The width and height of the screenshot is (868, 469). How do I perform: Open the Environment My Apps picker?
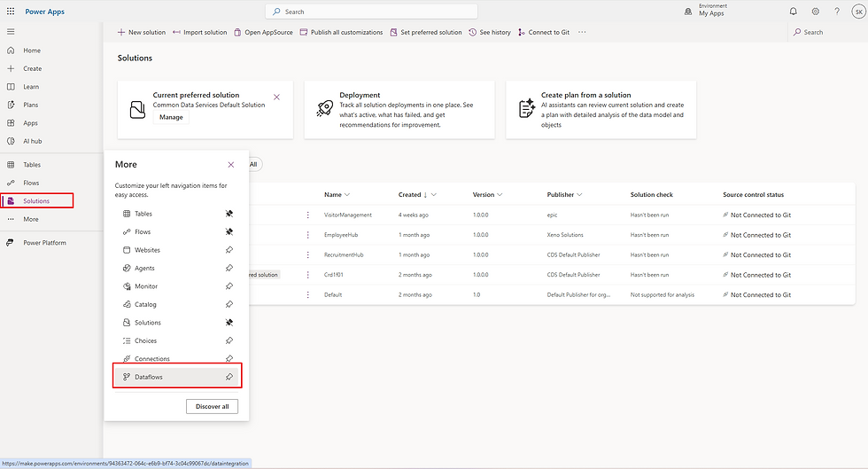pyautogui.click(x=706, y=11)
